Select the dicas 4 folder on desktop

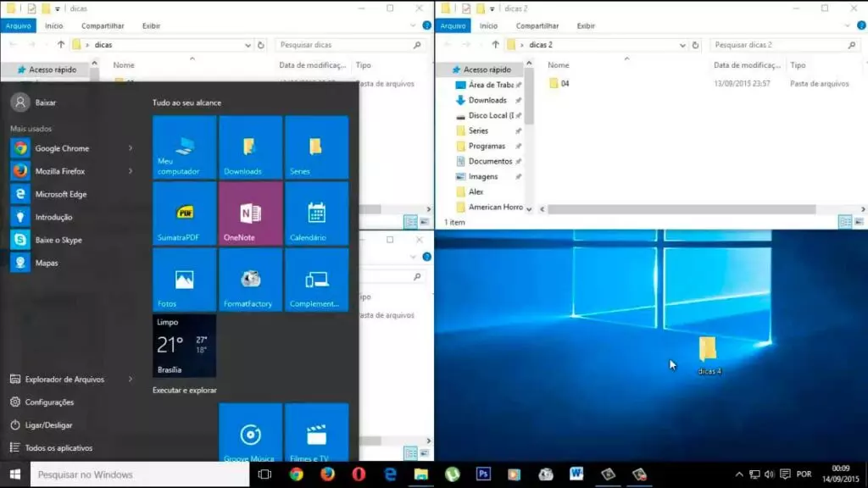click(x=709, y=355)
